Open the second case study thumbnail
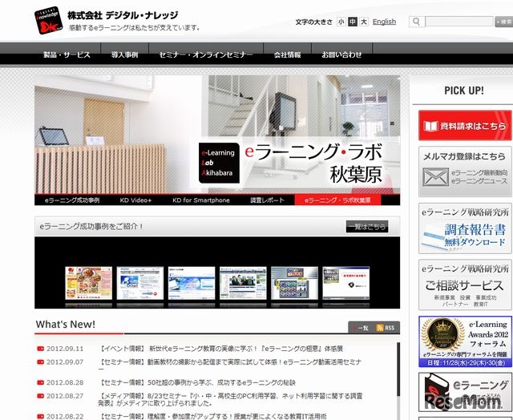Image resolution: width=513 pixels, height=420 pixels. tap(140, 283)
